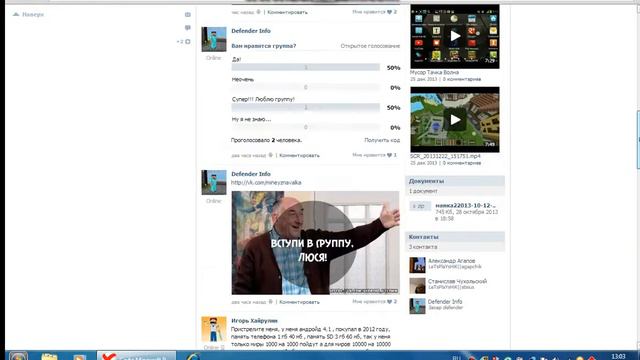Screen dimensions: 640x360
Task: Play the Мусор Тачка Волна video
Action: pos(455,36)
